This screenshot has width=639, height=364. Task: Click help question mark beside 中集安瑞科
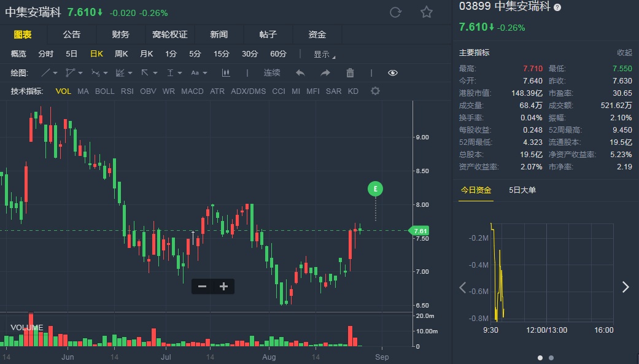point(557,7)
